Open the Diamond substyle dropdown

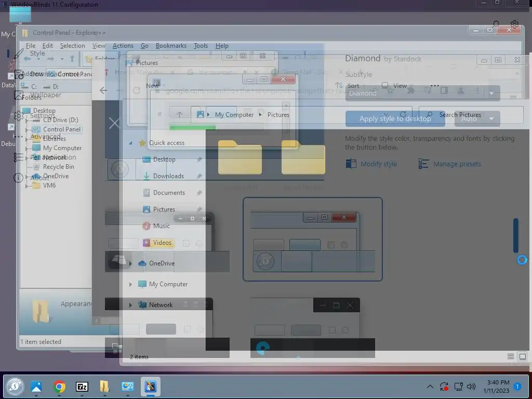click(x=423, y=93)
